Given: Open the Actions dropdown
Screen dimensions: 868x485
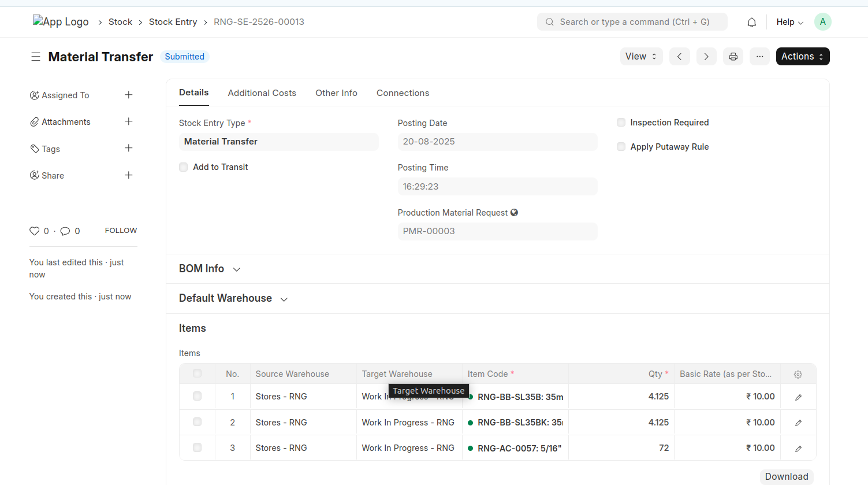Looking at the screenshot, I should pos(802,57).
